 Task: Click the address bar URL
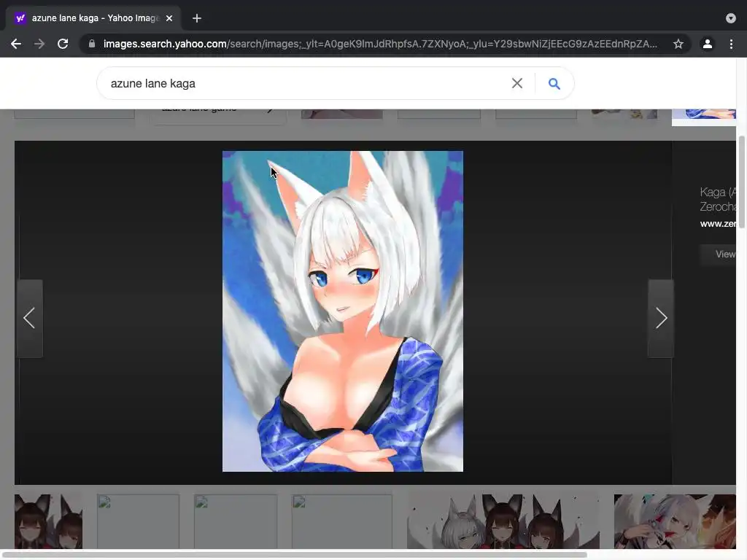click(x=379, y=44)
